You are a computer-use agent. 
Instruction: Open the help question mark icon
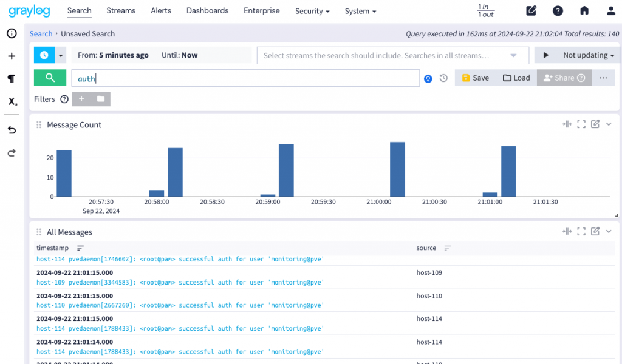[558, 11]
